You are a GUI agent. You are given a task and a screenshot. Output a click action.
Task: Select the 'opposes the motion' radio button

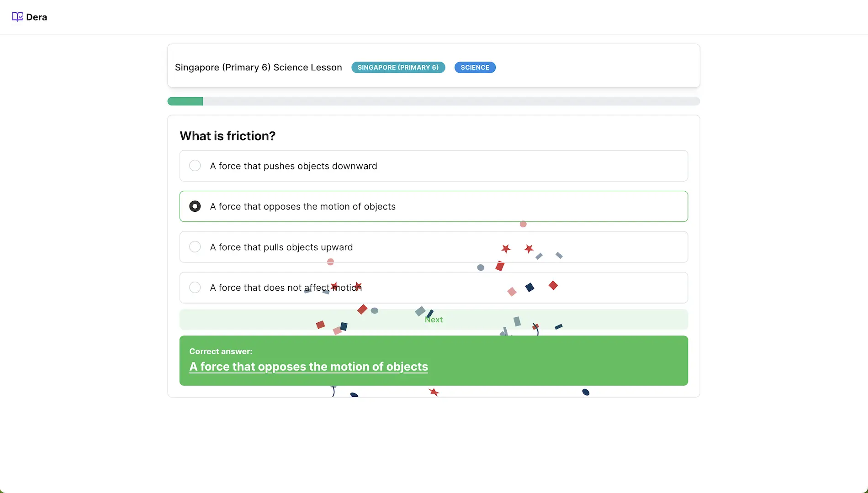pos(195,206)
